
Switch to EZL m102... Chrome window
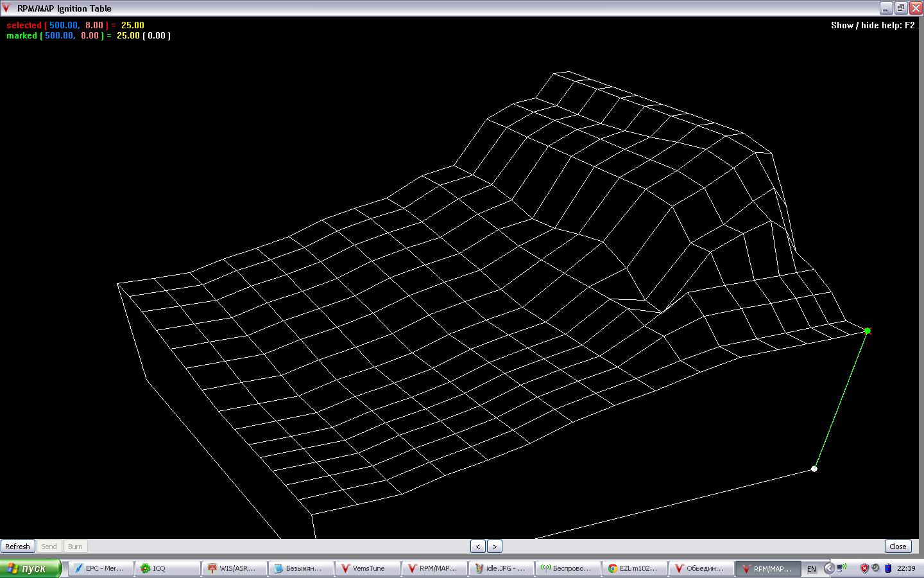tap(635, 568)
